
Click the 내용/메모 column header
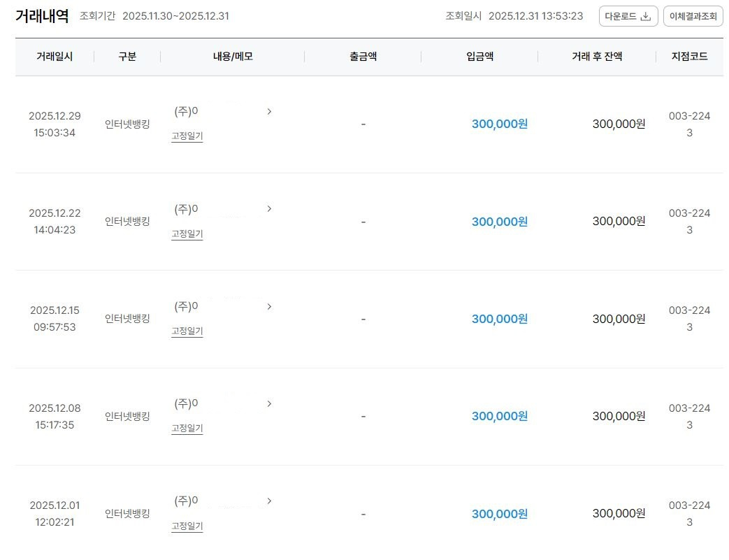(233, 57)
